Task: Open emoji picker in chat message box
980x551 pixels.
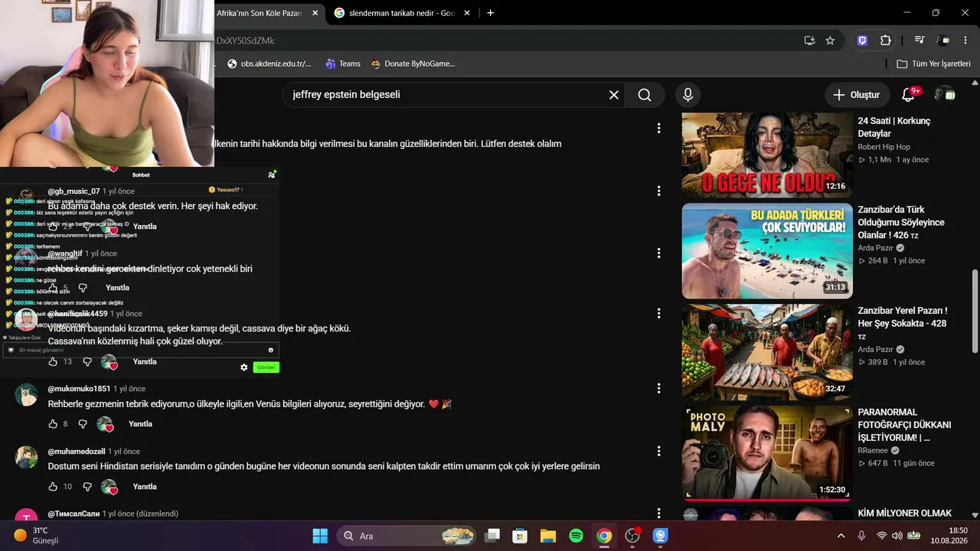Action: (270, 350)
